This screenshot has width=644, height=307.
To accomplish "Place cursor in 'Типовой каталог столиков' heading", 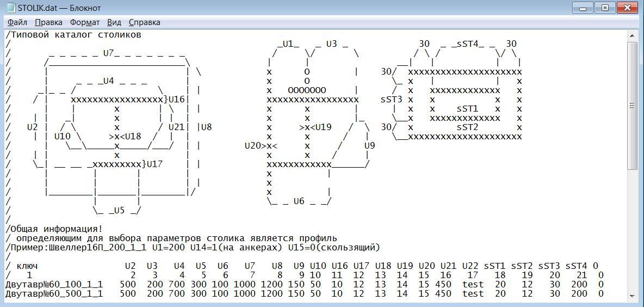I will click(x=76, y=35).
